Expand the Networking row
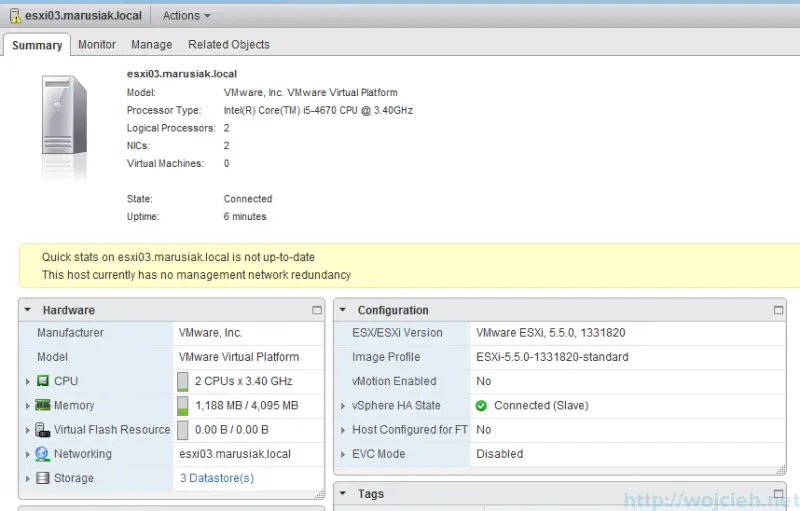Viewport: 800px width, 511px height. 28,454
